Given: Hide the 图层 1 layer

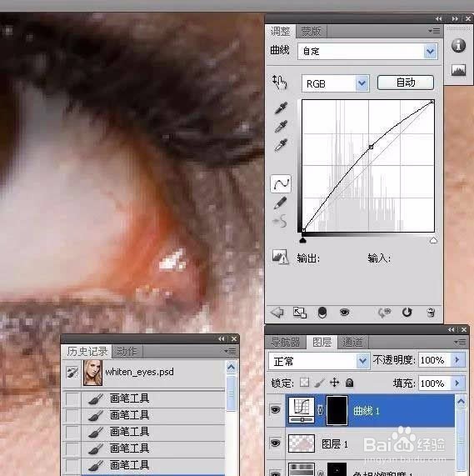Looking at the screenshot, I should click(x=276, y=443).
